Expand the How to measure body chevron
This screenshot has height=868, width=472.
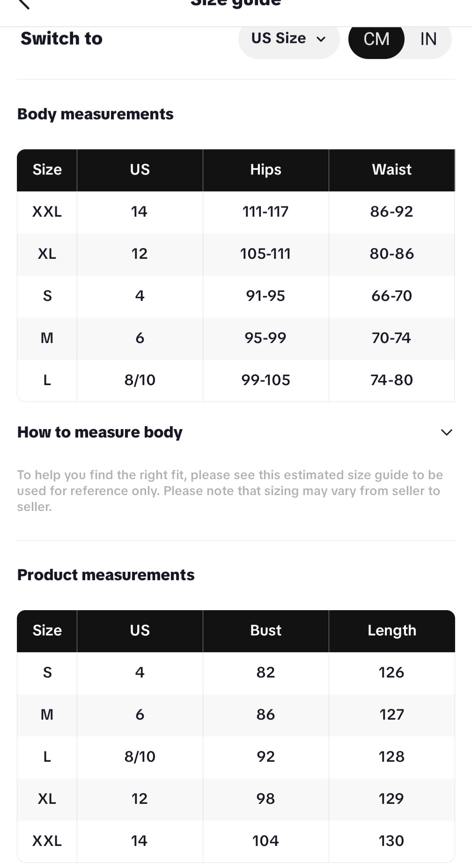[x=446, y=432]
